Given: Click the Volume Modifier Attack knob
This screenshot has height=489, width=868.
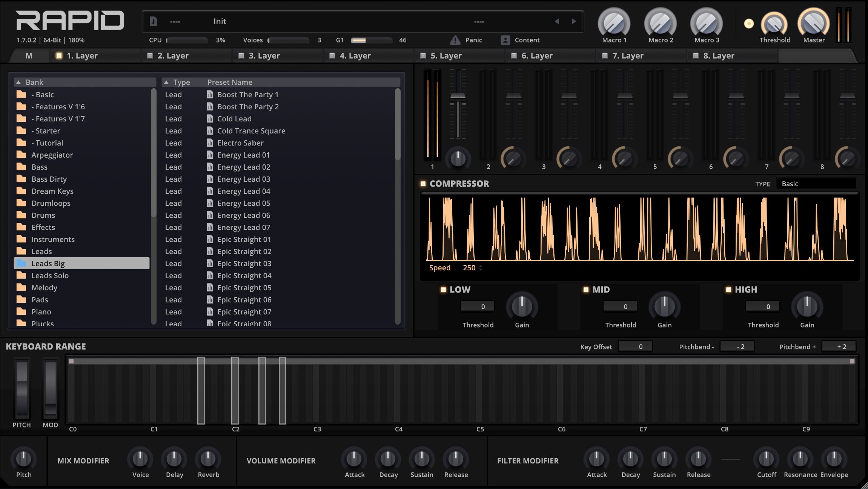Looking at the screenshot, I should pyautogui.click(x=354, y=459).
